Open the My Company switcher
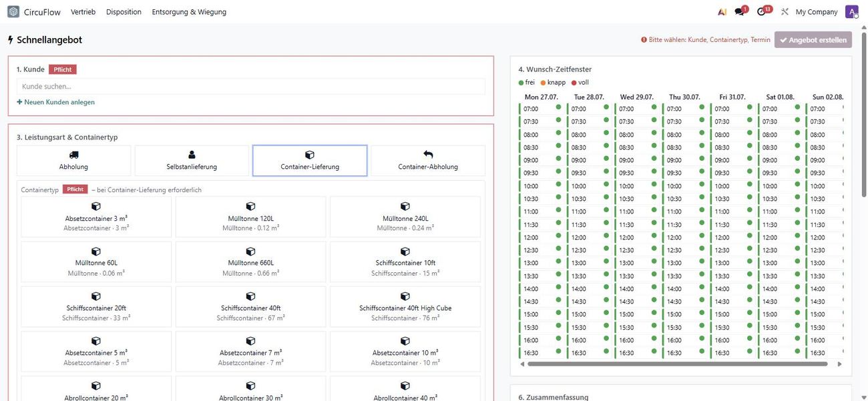Viewport: 868px width, 401px height. pos(817,12)
